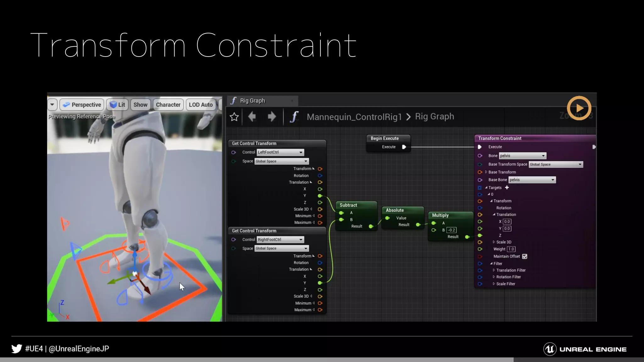The image size is (644, 362).
Task: Click Subtract node A input pin
Action: coord(341,213)
